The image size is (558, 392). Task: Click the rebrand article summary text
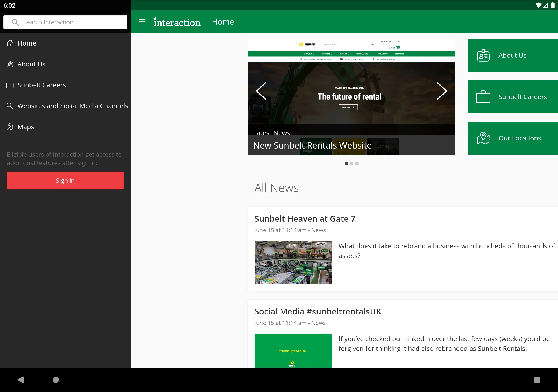(x=447, y=251)
